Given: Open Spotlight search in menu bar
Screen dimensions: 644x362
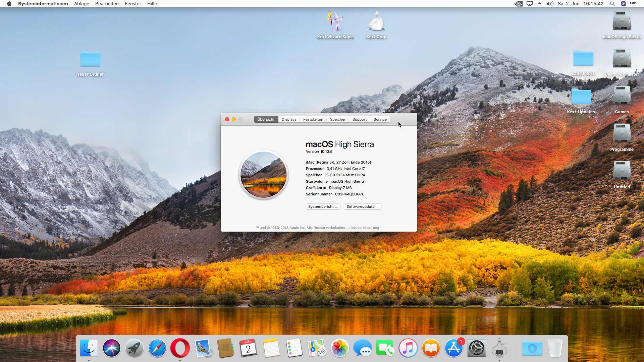Looking at the screenshot, I should (x=612, y=4).
